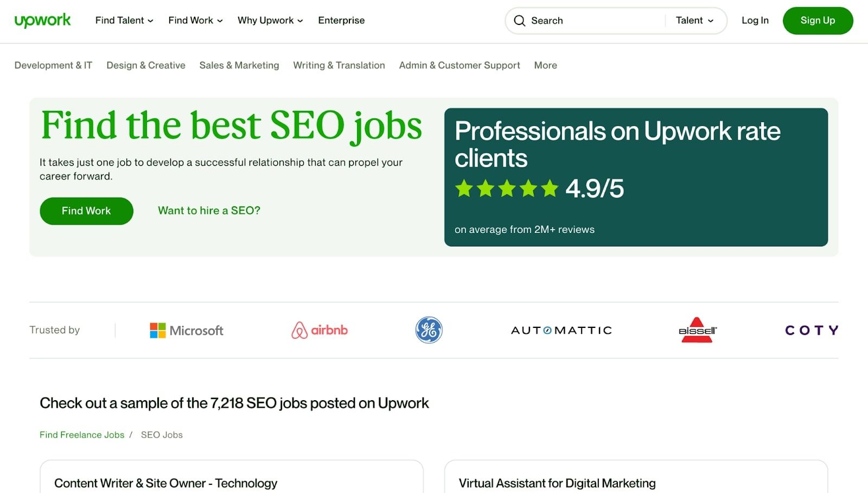Click the Upwork logo
Screen dimensions: 868x493
42,21
